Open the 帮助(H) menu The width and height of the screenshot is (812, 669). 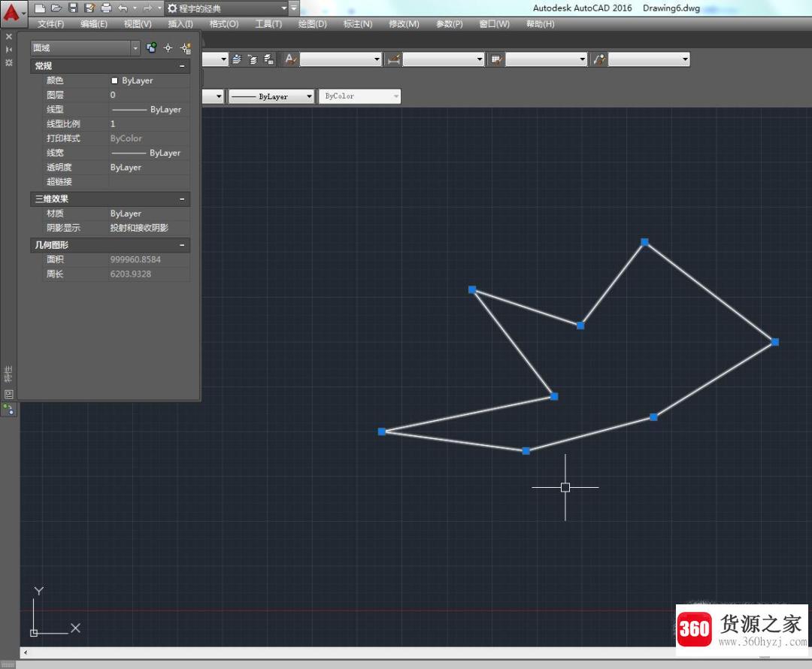[x=540, y=24]
